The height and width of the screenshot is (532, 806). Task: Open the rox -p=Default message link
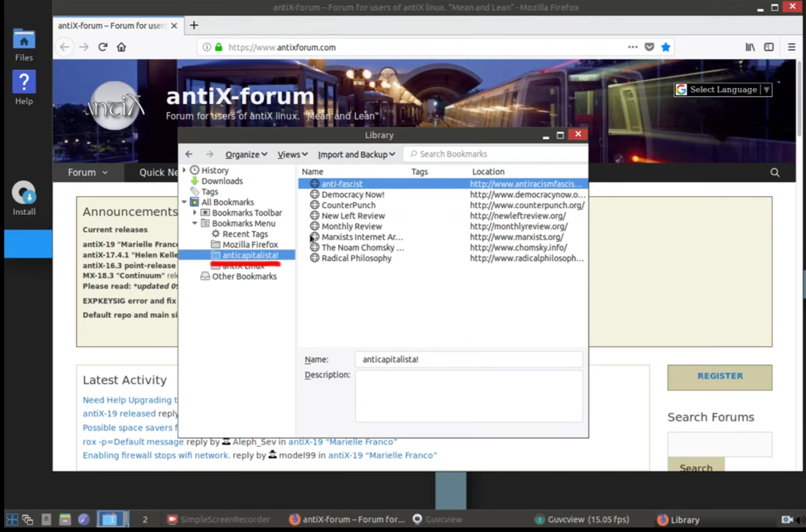(x=133, y=441)
